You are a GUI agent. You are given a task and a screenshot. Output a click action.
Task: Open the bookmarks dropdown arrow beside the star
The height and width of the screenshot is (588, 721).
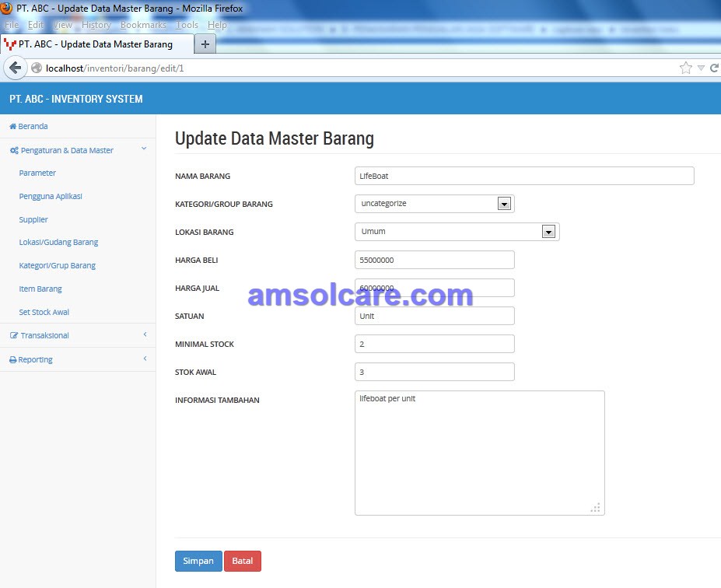click(x=701, y=68)
